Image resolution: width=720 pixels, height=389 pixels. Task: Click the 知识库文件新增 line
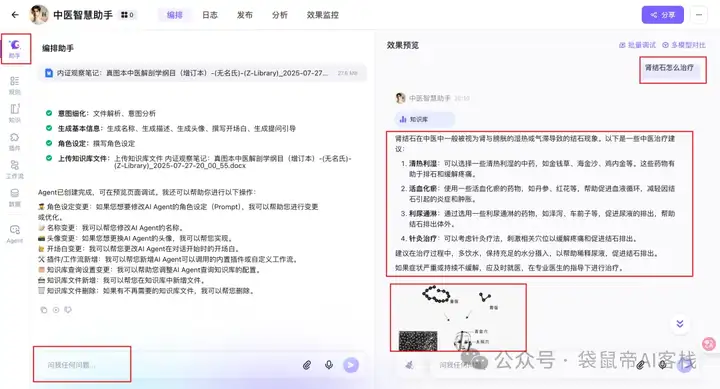(x=122, y=280)
